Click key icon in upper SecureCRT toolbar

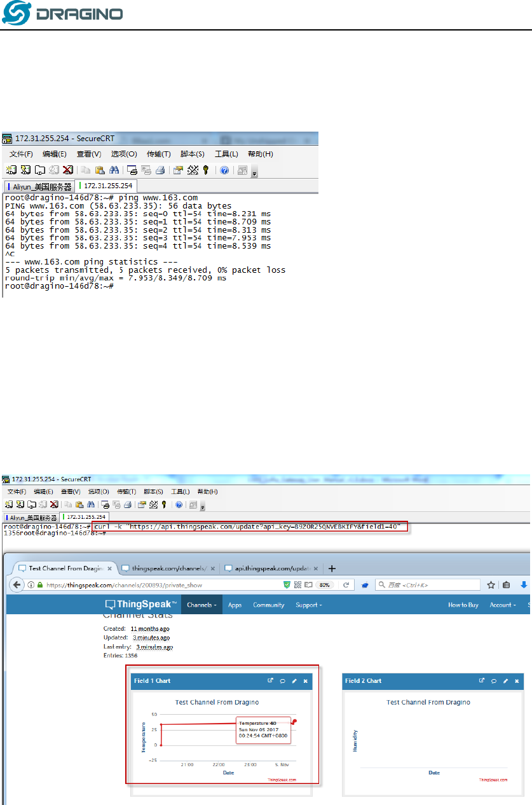(206, 170)
